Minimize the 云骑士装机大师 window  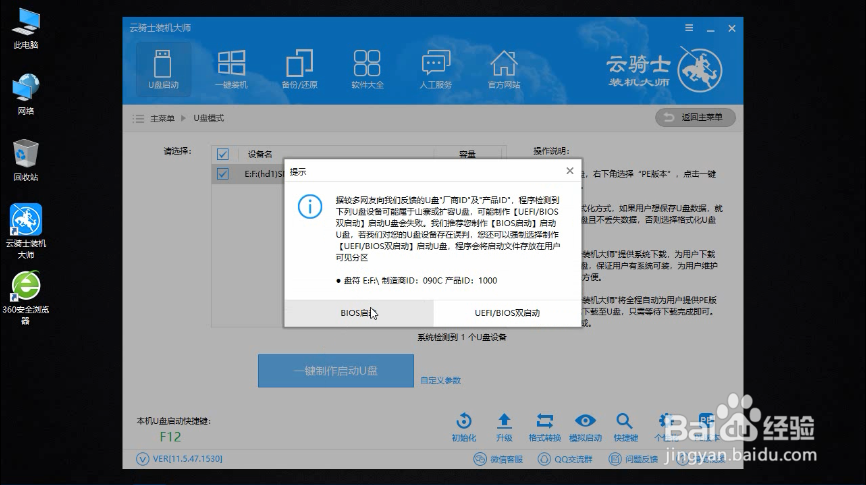click(710, 29)
